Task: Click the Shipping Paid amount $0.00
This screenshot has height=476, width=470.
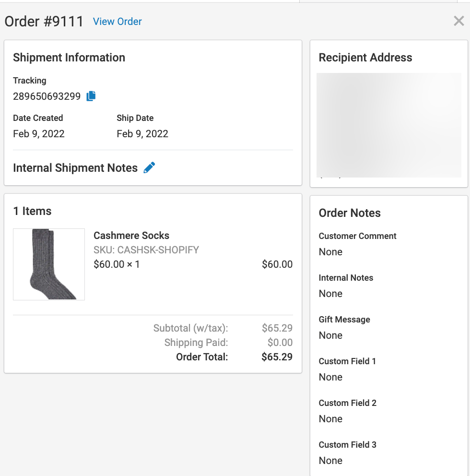Action: [x=280, y=343]
